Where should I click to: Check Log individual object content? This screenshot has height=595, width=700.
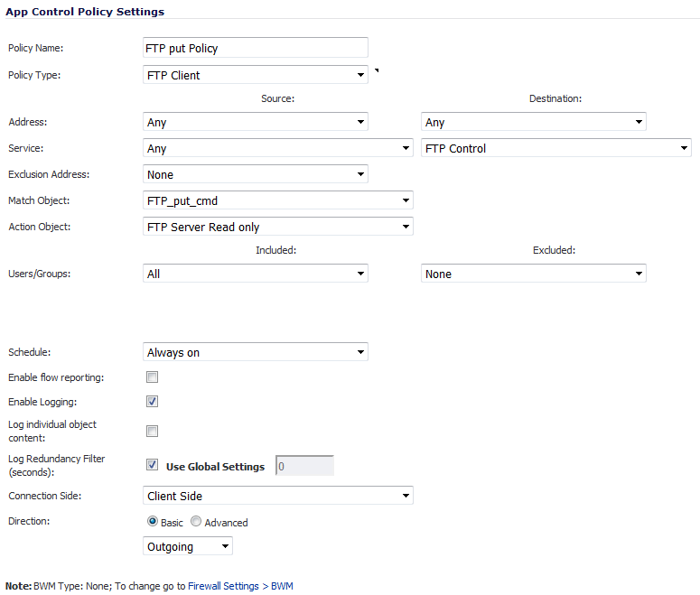tap(153, 432)
